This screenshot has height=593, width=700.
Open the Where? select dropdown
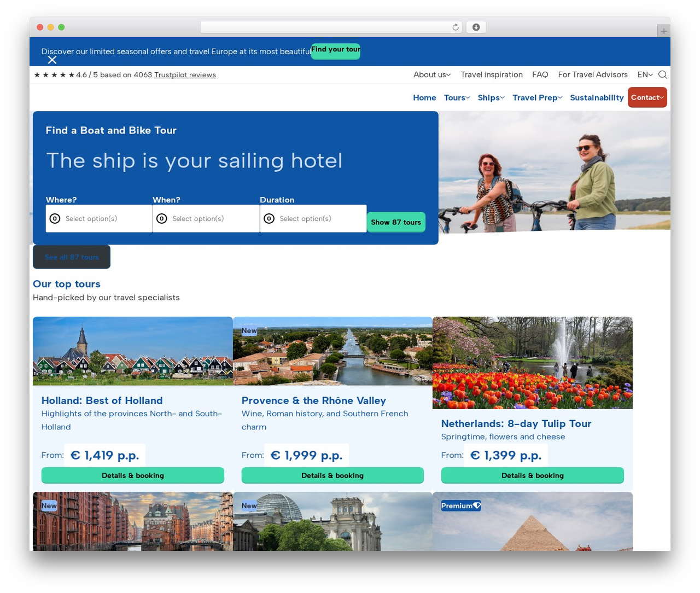point(99,219)
